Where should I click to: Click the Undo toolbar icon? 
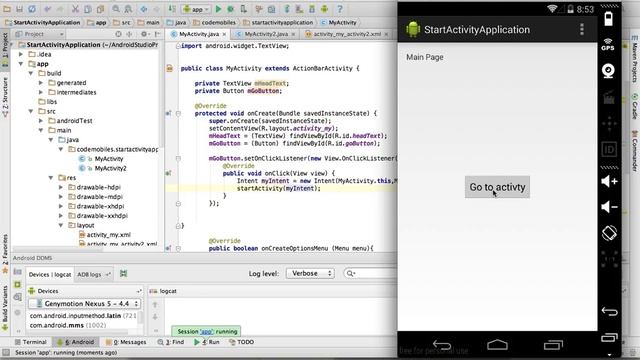(48, 9)
